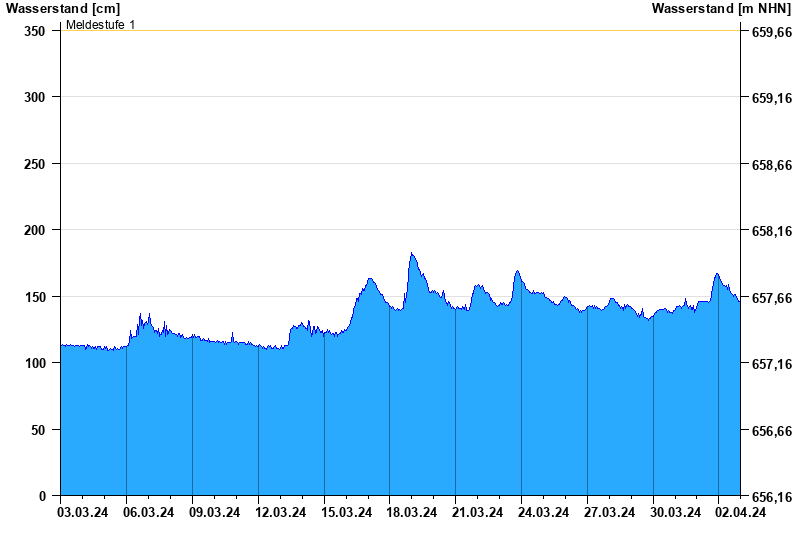This screenshot has height=550, width=800.
Task: Click the 200 value on left axis
Action: click(x=35, y=230)
